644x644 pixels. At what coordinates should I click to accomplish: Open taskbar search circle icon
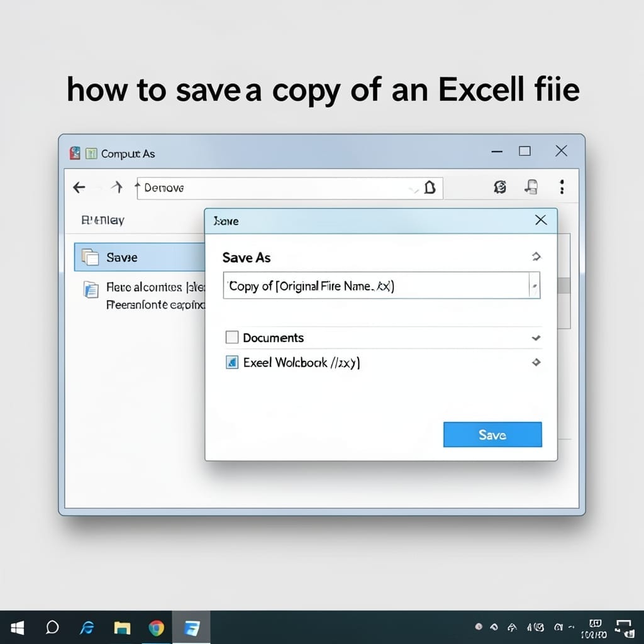[52, 627]
